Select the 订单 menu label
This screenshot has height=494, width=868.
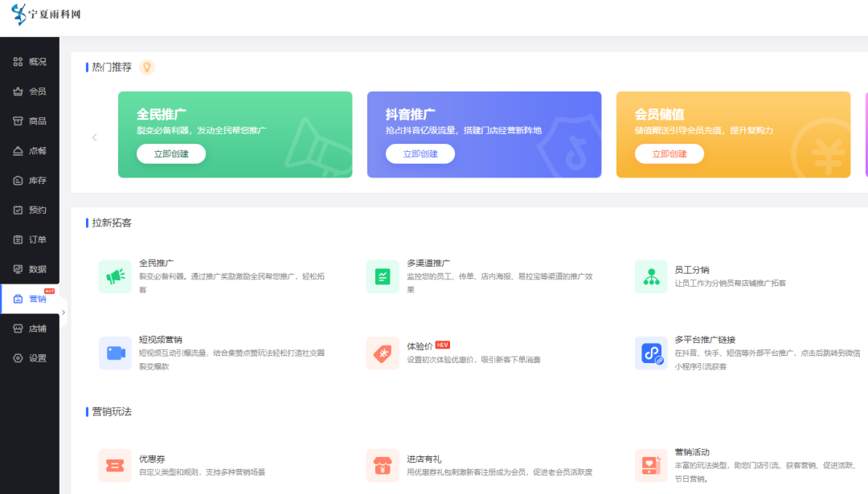38,239
